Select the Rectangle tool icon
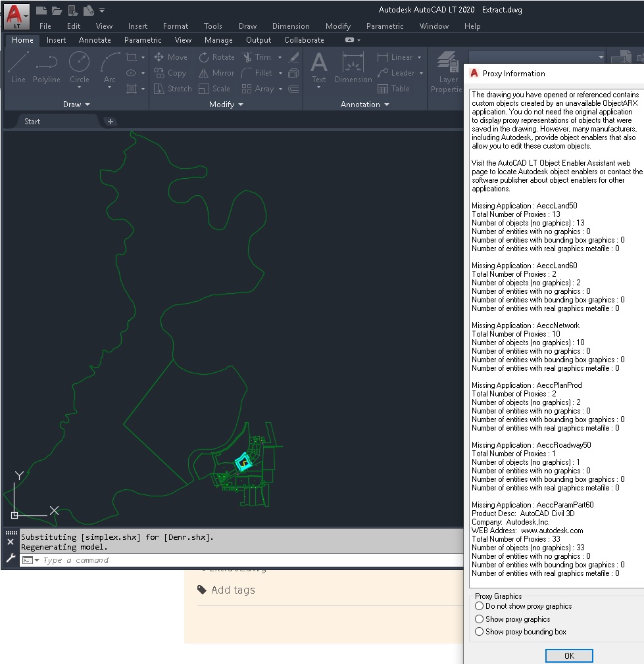Image resolution: width=644 pixels, height=664 pixels. coord(132,57)
